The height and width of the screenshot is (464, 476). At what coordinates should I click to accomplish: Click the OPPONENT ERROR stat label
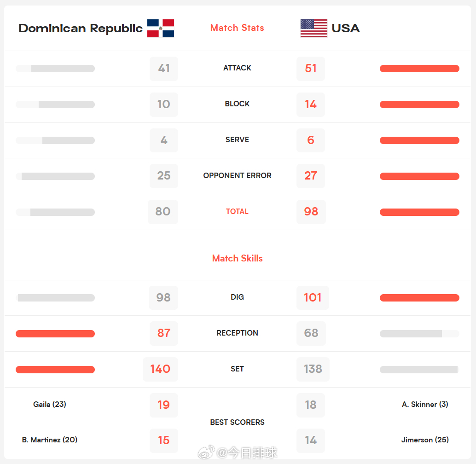coord(237,175)
